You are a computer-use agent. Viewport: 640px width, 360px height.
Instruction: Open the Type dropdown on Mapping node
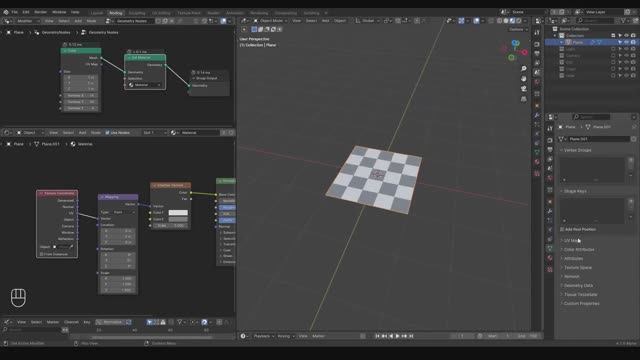124,212
